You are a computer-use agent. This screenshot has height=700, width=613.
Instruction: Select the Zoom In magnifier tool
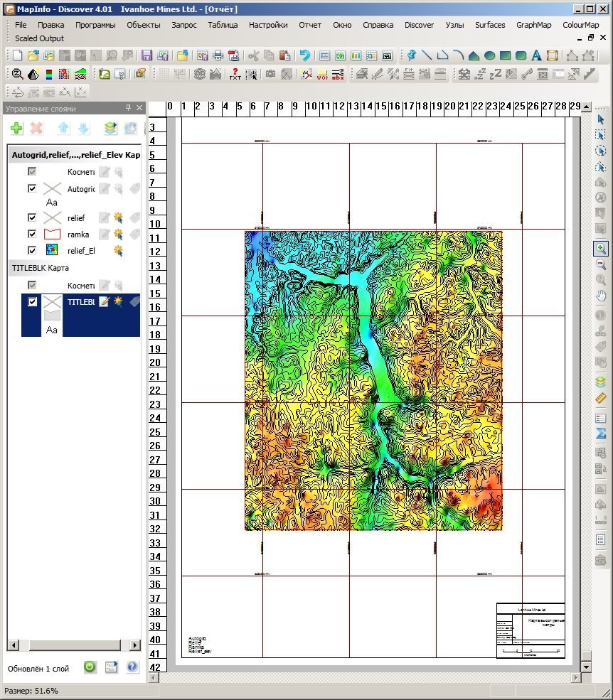600,249
